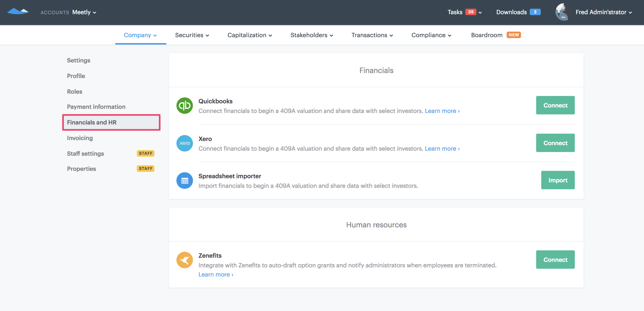The height and width of the screenshot is (311, 644).
Task: Click the blue Carta logo
Action: (18, 12)
